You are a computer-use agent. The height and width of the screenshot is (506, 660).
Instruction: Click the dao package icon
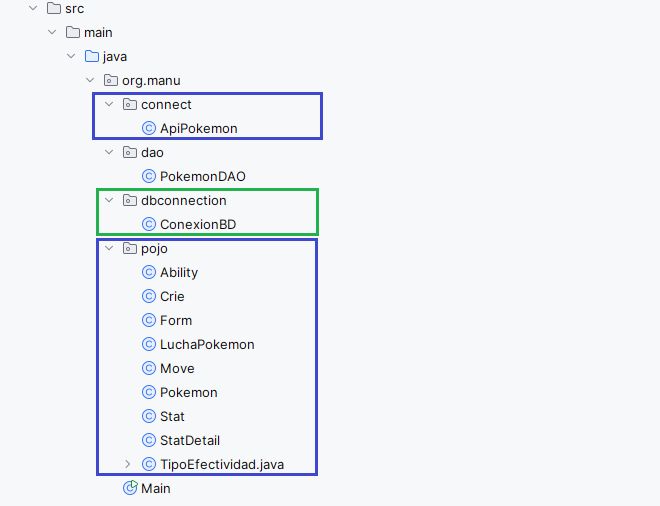130,152
